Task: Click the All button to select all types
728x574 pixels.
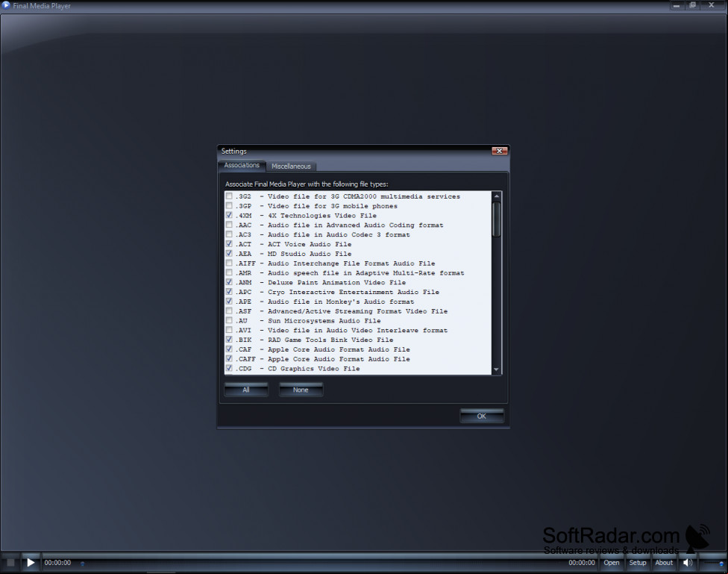Action: (x=246, y=390)
